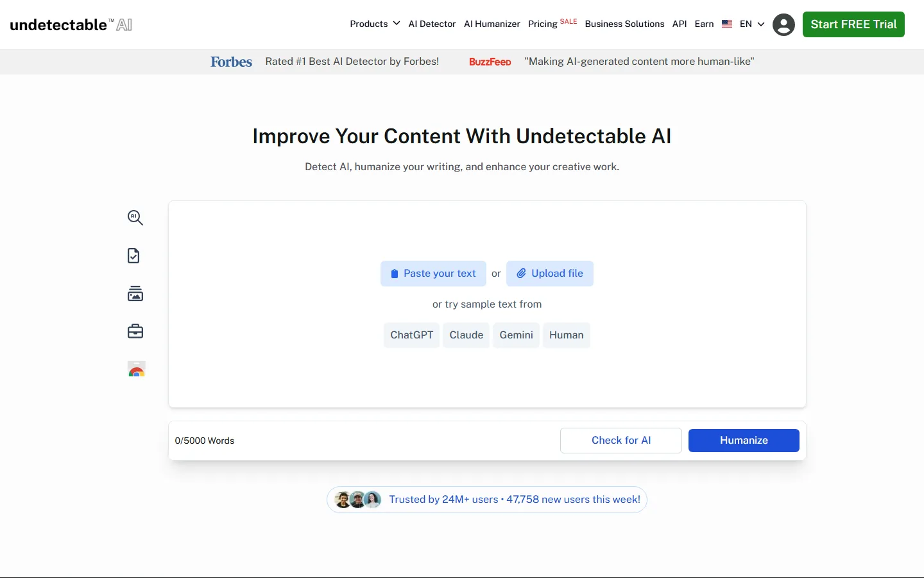Click user avatars in the trusted badge
The width and height of the screenshot is (924, 578).
(358, 500)
